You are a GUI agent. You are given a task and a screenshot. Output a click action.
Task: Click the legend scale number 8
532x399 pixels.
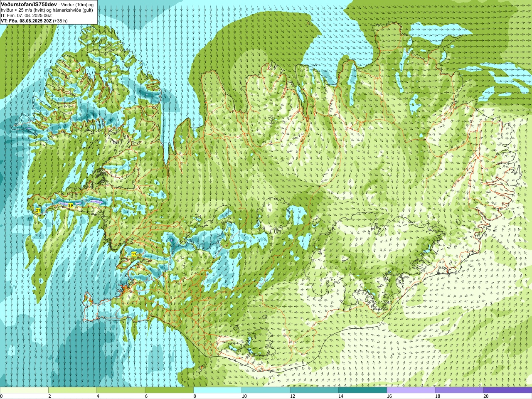click(x=195, y=396)
